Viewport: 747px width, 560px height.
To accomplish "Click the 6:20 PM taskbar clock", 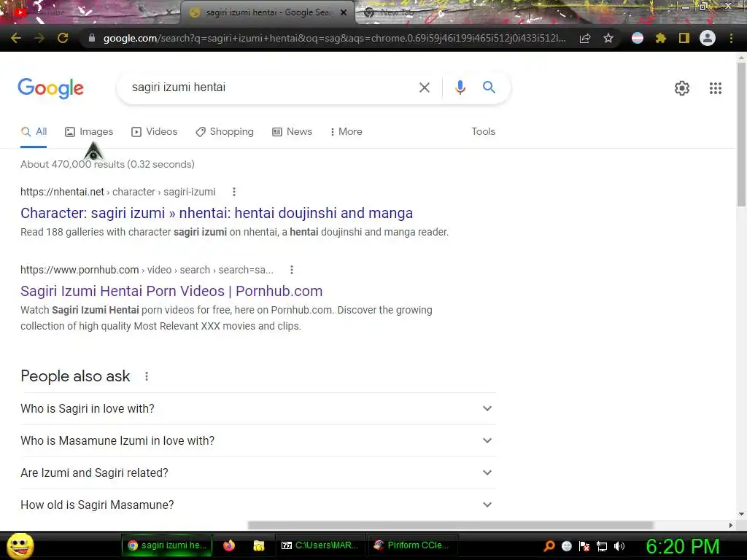I will click(682, 546).
